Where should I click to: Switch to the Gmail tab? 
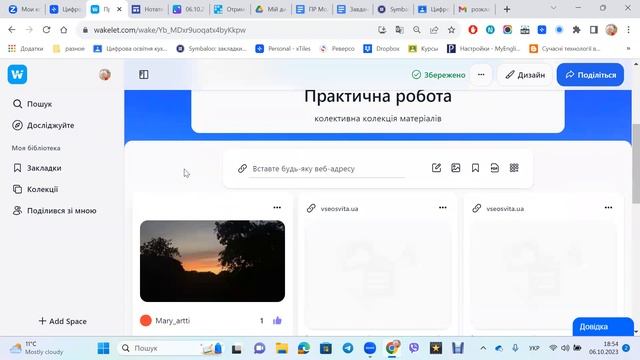pyautogui.click(x=474, y=9)
